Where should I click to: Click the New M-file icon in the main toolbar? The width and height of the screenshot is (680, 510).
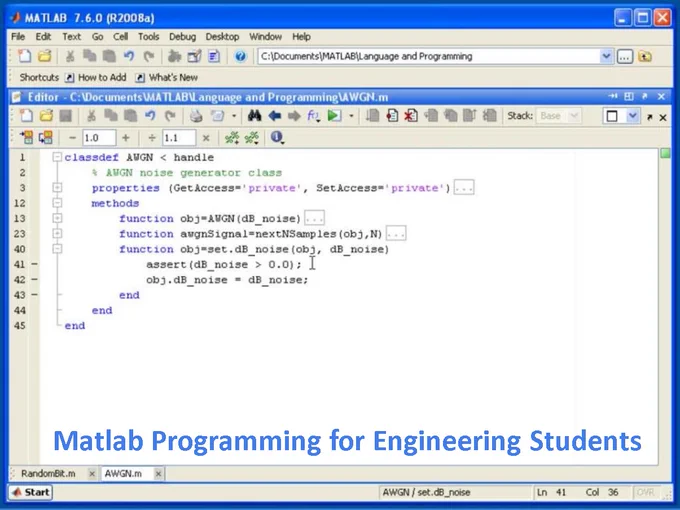25,56
